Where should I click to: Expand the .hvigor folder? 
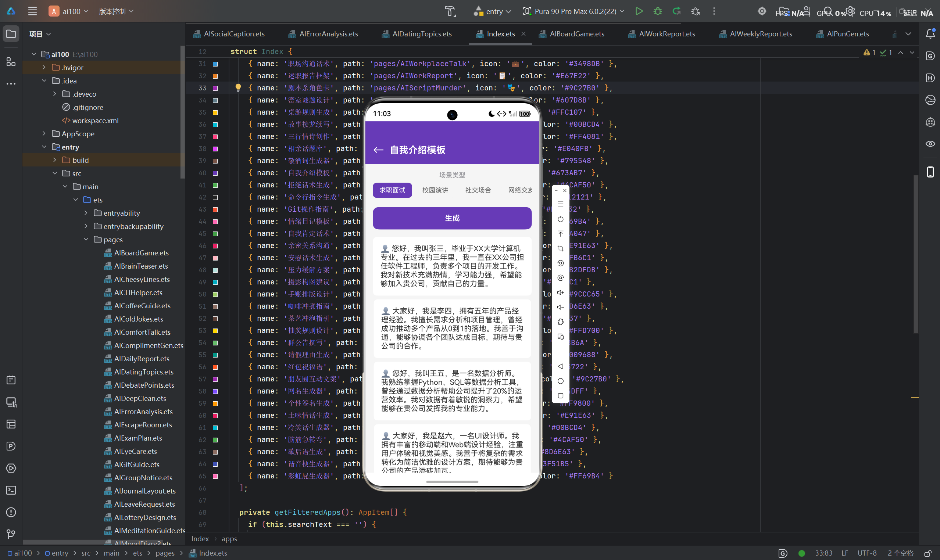pyautogui.click(x=44, y=68)
